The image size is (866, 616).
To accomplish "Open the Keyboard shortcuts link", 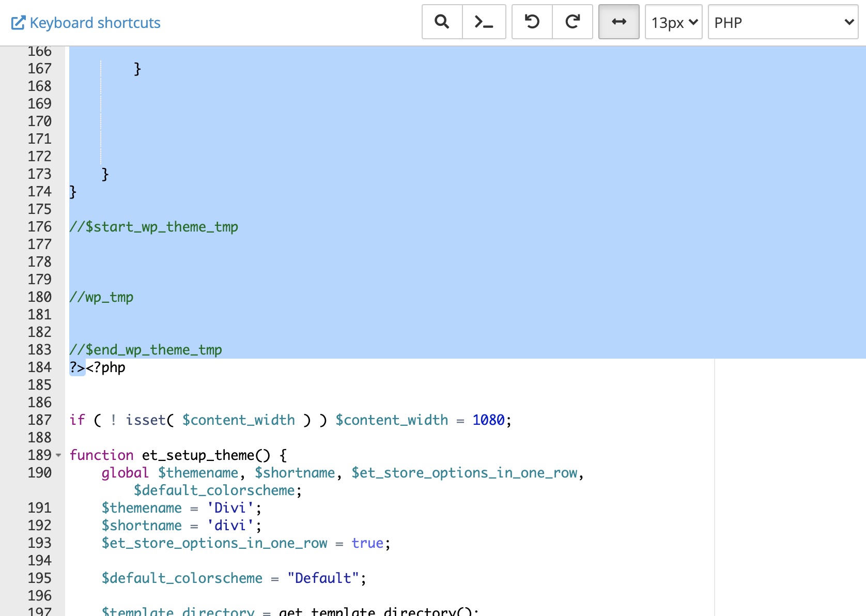I will click(x=86, y=23).
